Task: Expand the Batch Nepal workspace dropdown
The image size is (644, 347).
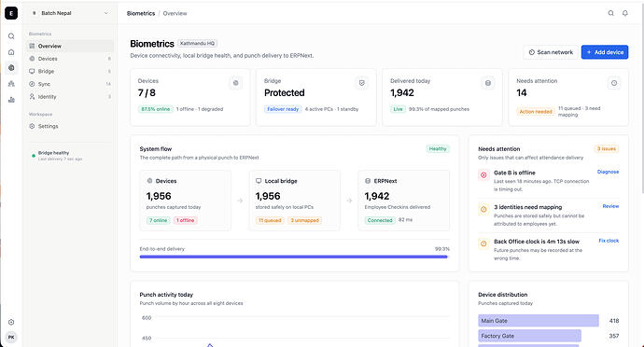Action: click(x=71, y=13)
